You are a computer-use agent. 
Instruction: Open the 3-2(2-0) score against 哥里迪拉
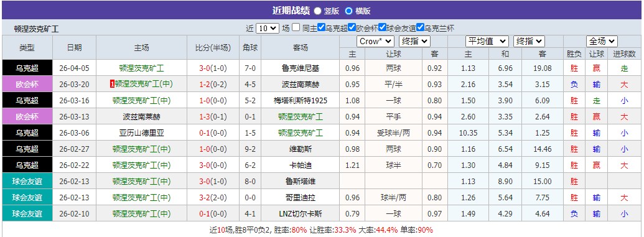213,198
